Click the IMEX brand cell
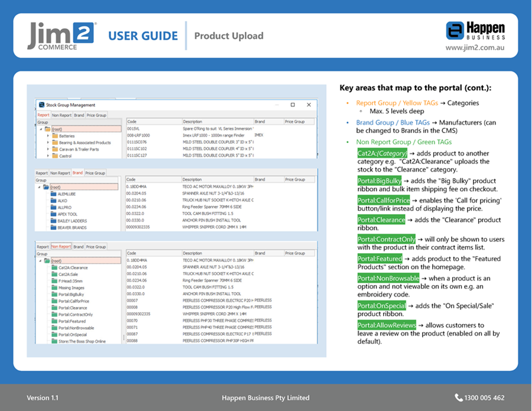Viewport: 532px width, 411px height. click(259, 135)
